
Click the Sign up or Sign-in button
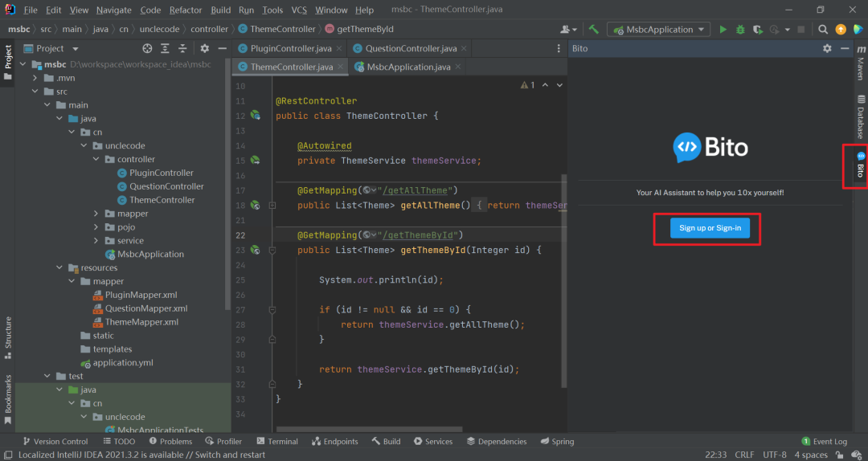pyautogui.click(x=710, y=228)
